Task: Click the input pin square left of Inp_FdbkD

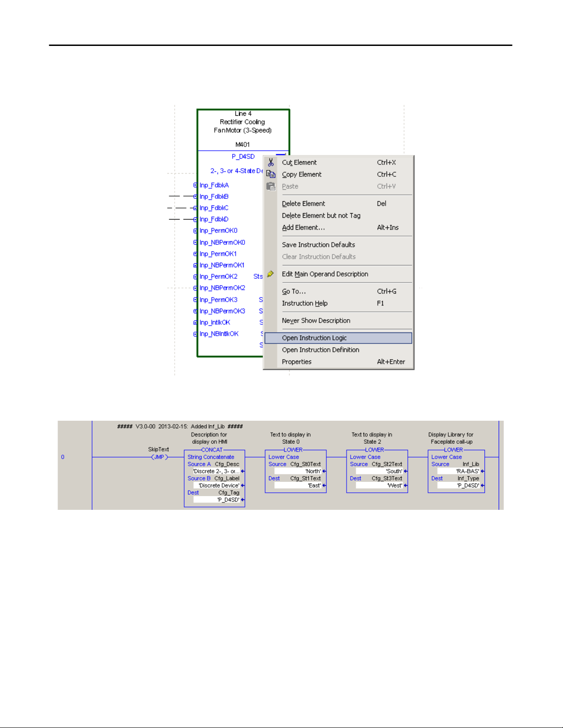Action: (195, 220)
